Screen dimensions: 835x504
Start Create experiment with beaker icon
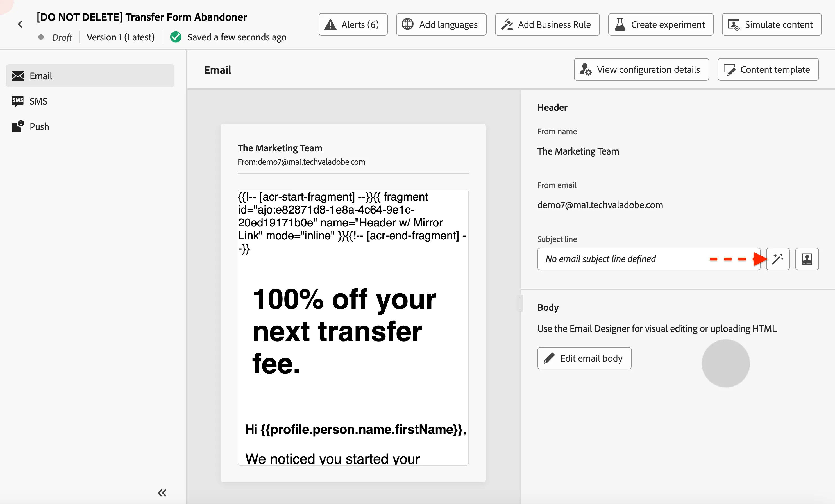pyautogui.click(x=661, y=24)
